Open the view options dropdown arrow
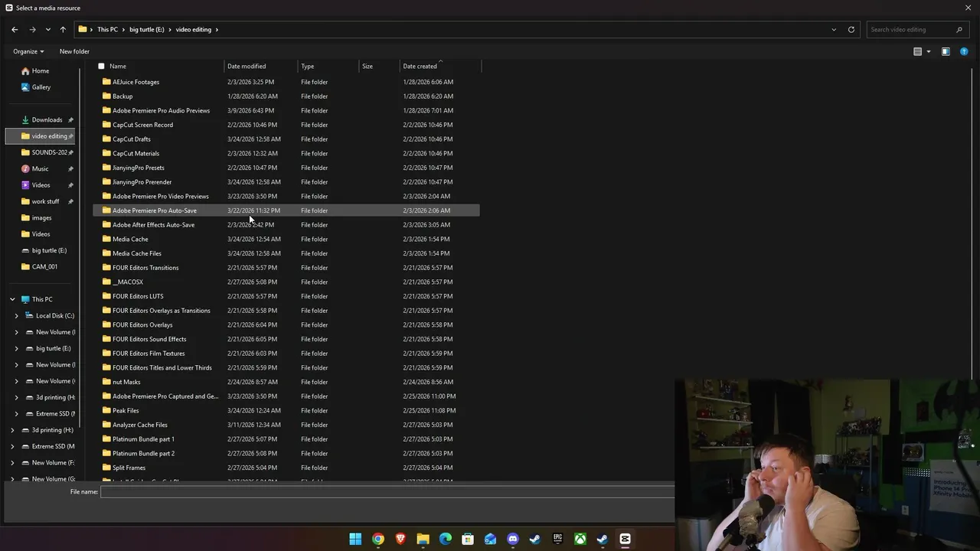Screen dimensions: 980x551 pyautogui.click(x=929, y=51)
